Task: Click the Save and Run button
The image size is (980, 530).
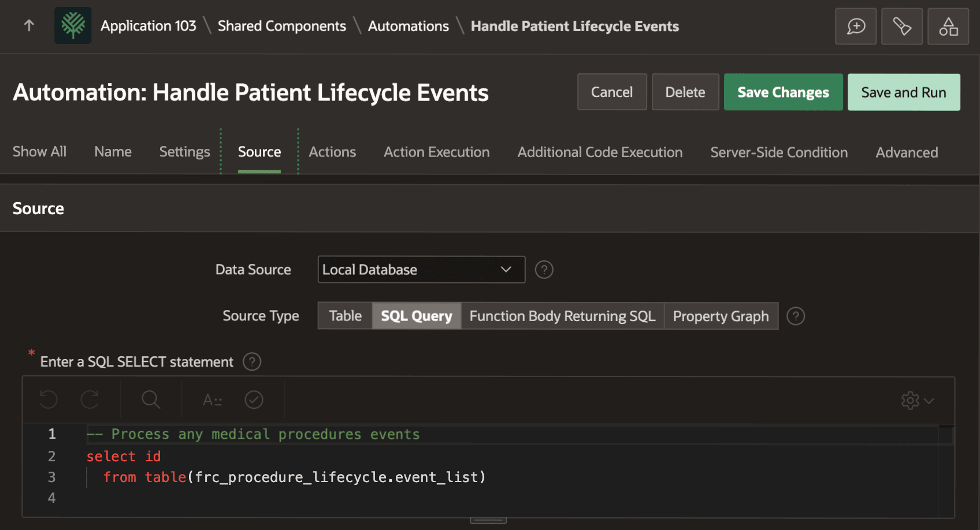Action: [x=904, y=92]
